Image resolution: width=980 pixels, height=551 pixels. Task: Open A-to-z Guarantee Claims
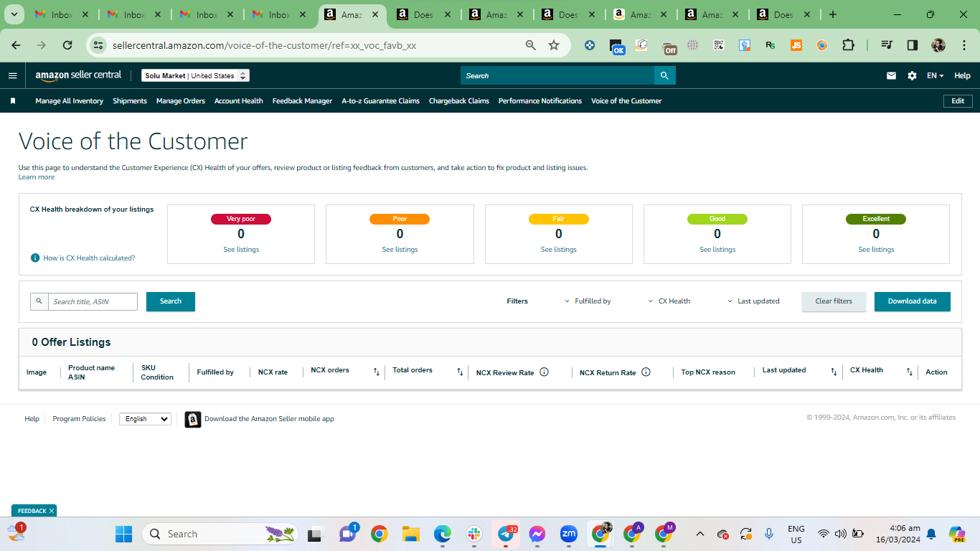pos(380,101)
